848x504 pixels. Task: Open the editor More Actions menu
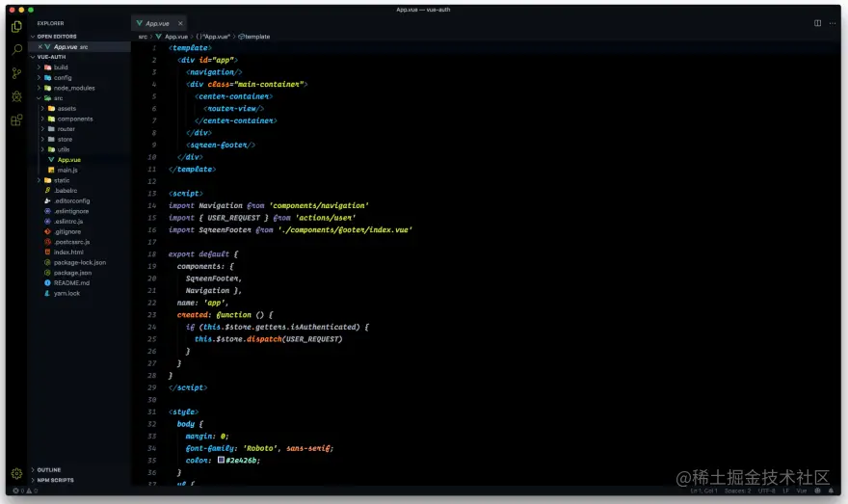(834, 22)
